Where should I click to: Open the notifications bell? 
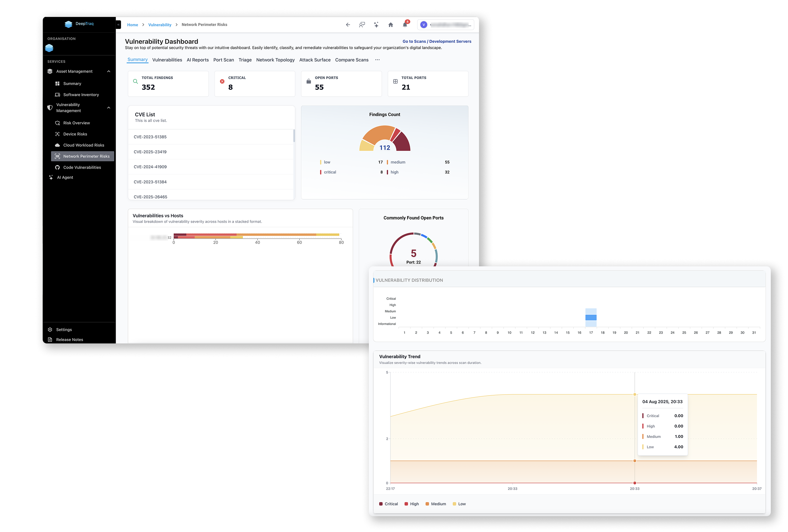point(405,25)
